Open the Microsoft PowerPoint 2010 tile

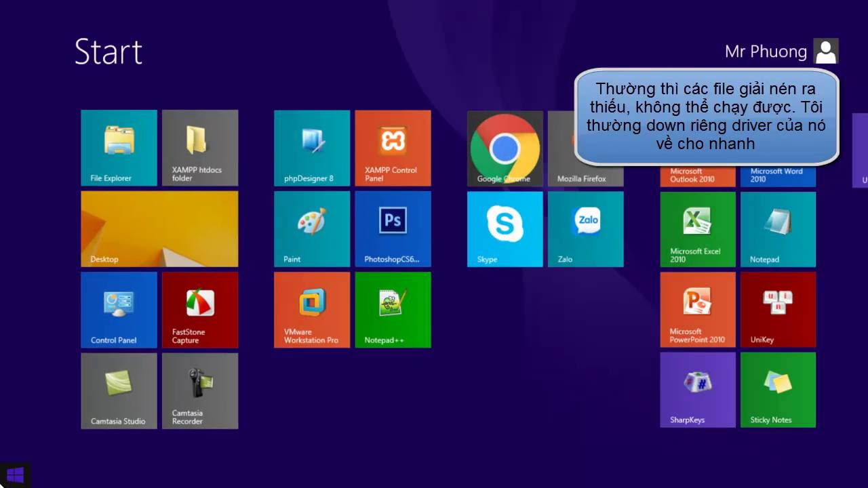coord(698,310)
